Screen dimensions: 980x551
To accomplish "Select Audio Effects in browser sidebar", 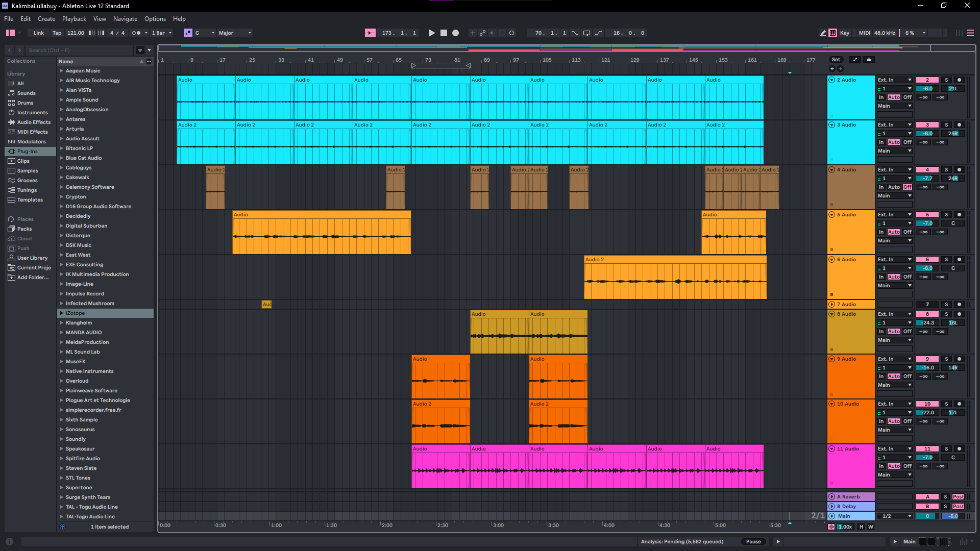I will click(34, 122).
